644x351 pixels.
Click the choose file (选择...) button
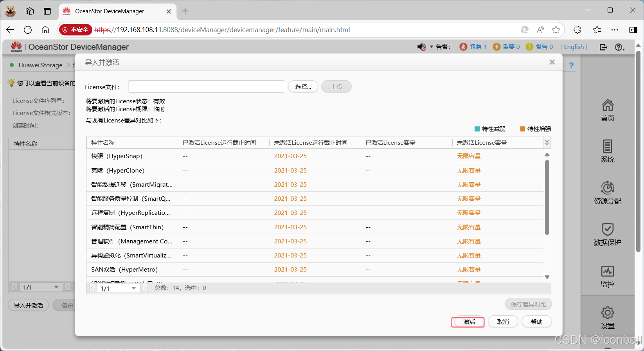pyautogui.click(x=303, y=86)
